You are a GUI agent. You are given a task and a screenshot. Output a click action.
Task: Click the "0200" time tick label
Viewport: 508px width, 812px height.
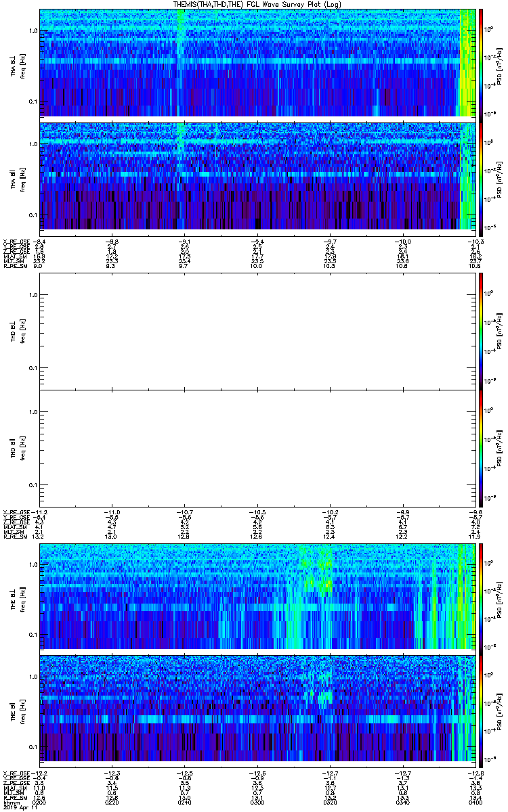click(x=40, y=803)
